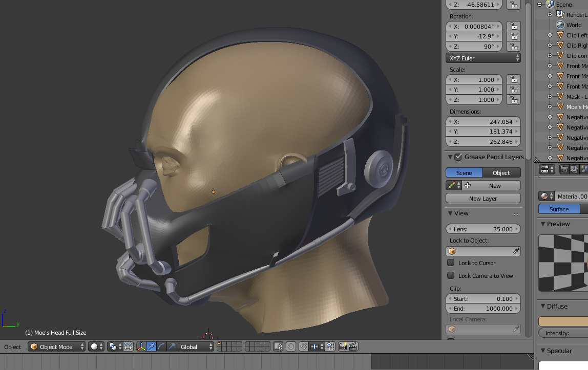Open the Global transform orientation dropdown
Screen dimensions: 588x370
[x=194, y=347]
